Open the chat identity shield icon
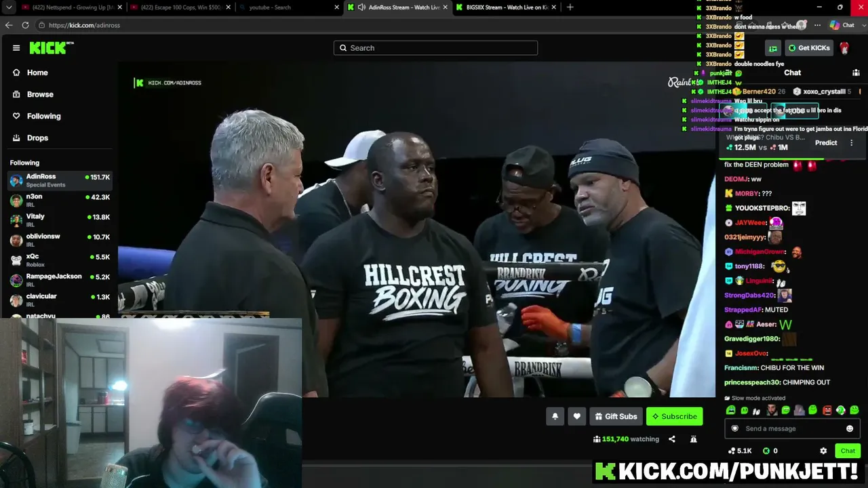The image size is (868, 488). tap(734, 428)
